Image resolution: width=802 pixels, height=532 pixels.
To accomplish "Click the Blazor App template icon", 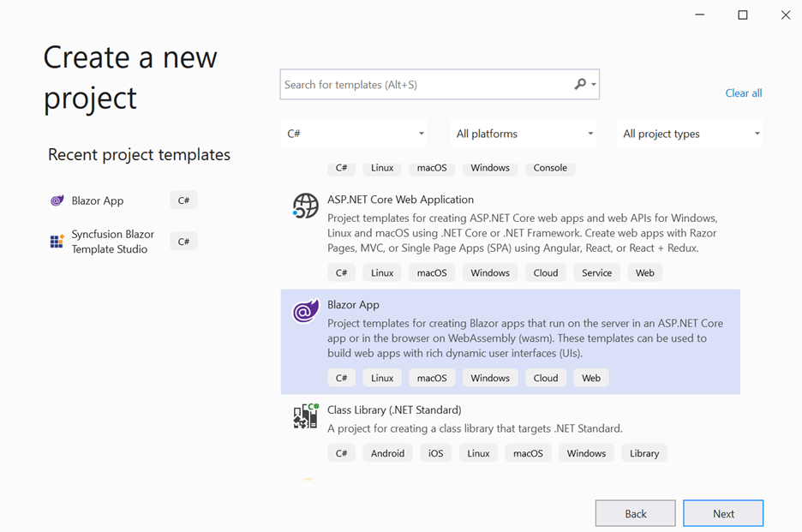I will point(306,312).
